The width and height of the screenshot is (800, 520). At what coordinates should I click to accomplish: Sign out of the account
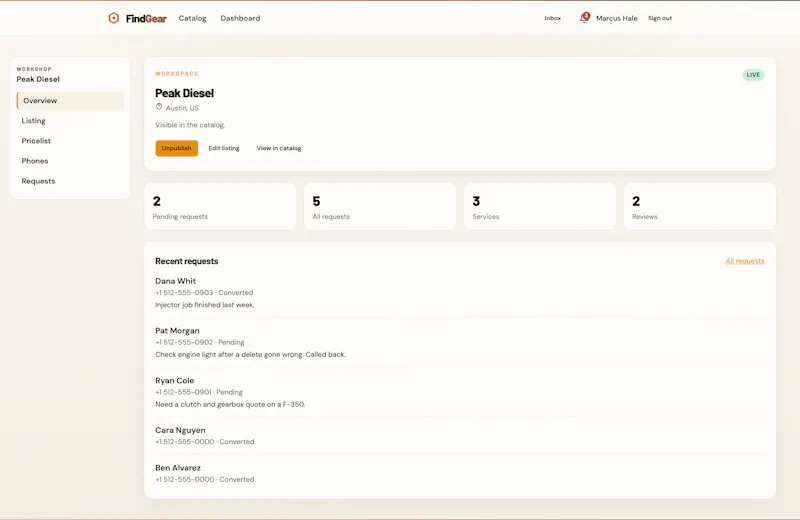coord(660,18)
